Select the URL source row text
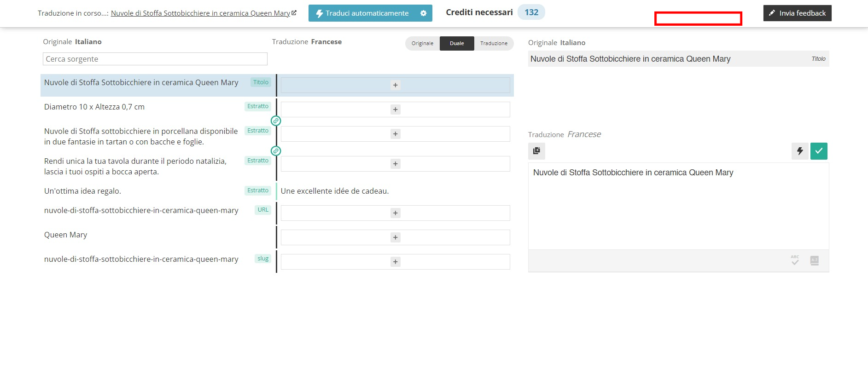Viewport: 868px width, 369px height. (x=141, y=210)
